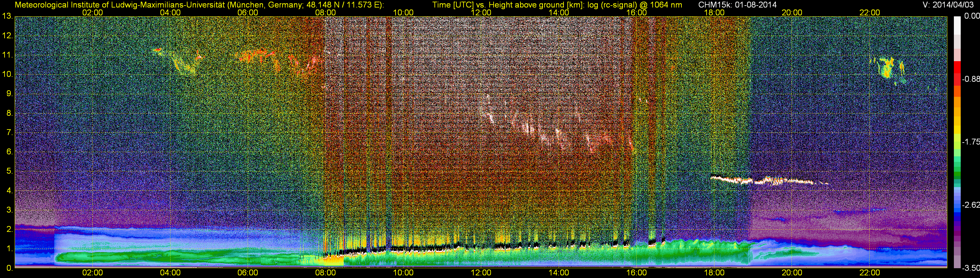Screen dimensions: 980x278
Task: Click the height axis label '2.'
Action: (x=10, y=229)
